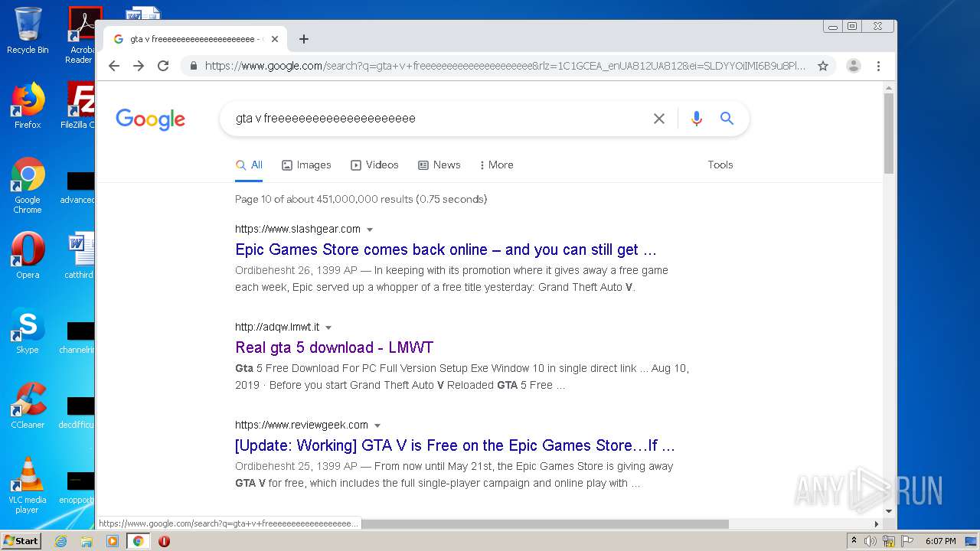Launch Skype desktop shortcut
Viewport: 980px width, 551px height.
pos(28,331)
